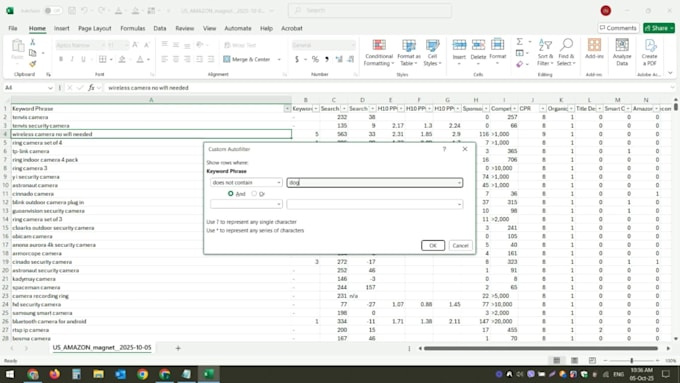Open Firefox from the taskbar
Screen dimensions: 680x383
coord(54,374)
